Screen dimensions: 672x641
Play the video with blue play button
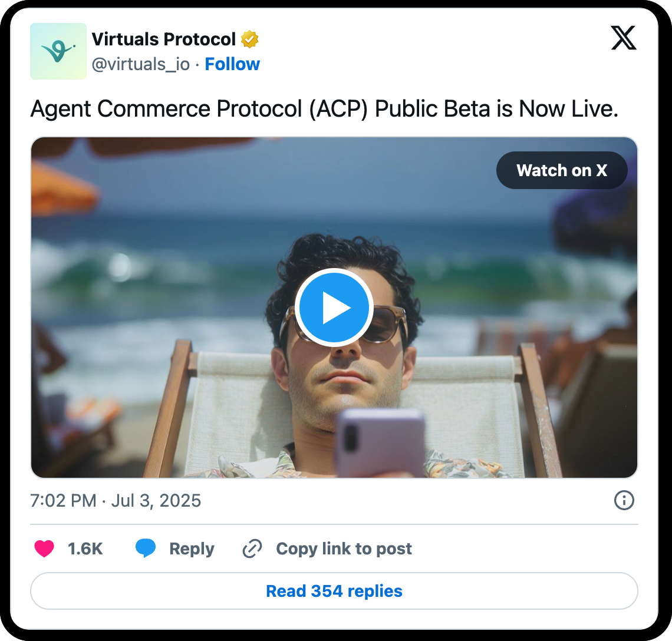334,307
